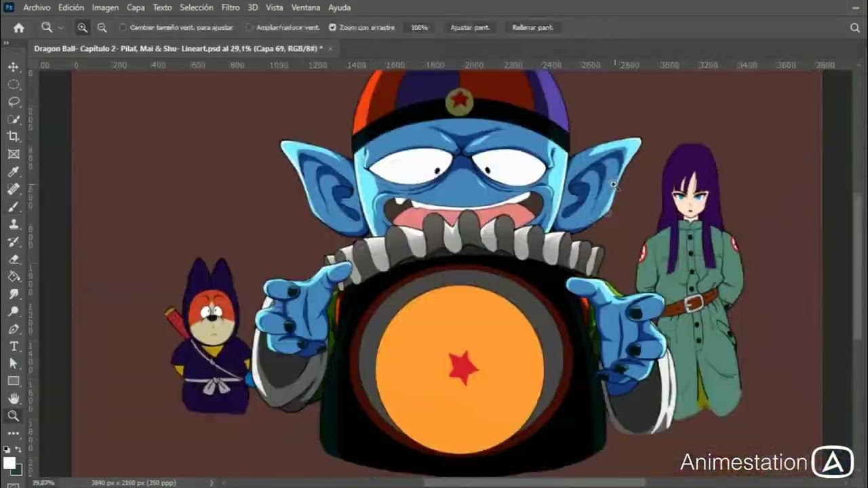This screenshot has height=488, width=868.
Task: Select the Path Selection tool
Action: (14, 364)
